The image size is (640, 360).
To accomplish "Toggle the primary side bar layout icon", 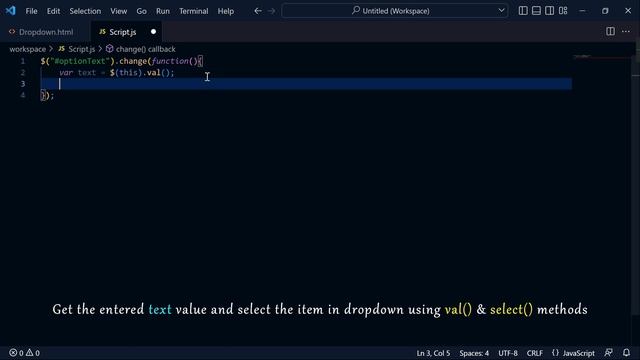I will pyautogui.click(x=523, y=11).
